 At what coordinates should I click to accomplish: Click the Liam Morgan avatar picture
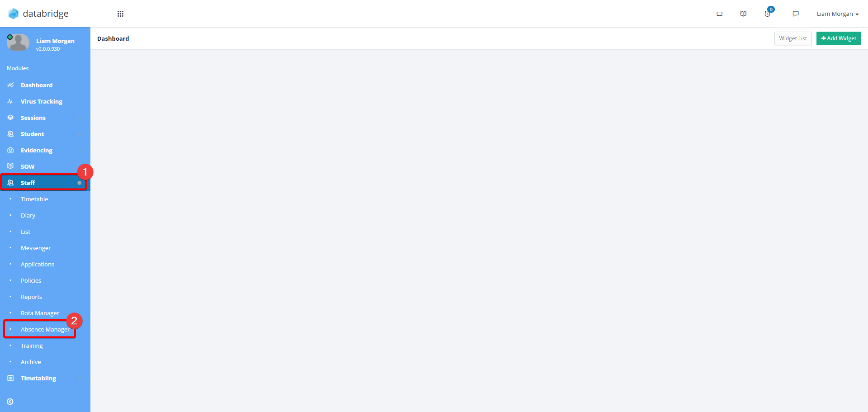[x=18, y=43]
